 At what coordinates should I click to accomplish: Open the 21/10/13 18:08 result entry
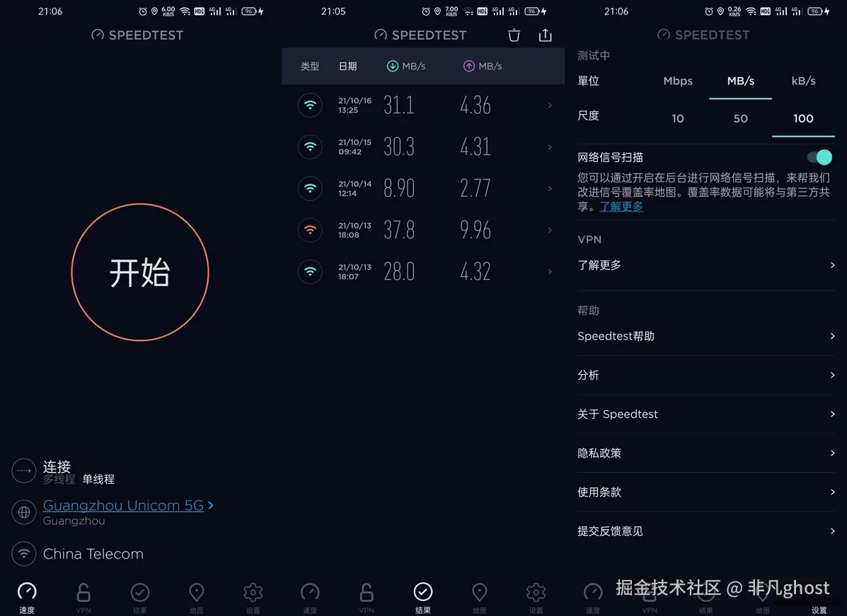423,230
